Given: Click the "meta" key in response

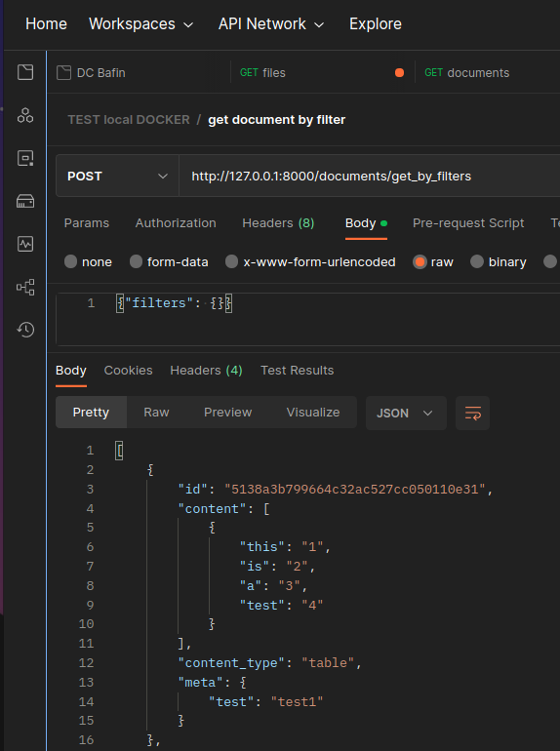Looking at the screenshot, I should 200,683.
